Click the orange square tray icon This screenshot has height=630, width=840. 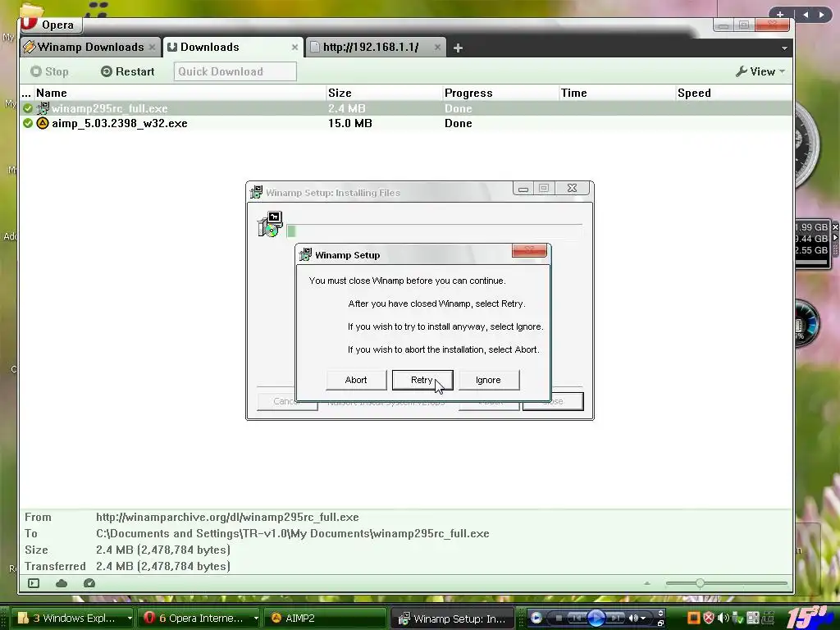(x=694, y=618)
